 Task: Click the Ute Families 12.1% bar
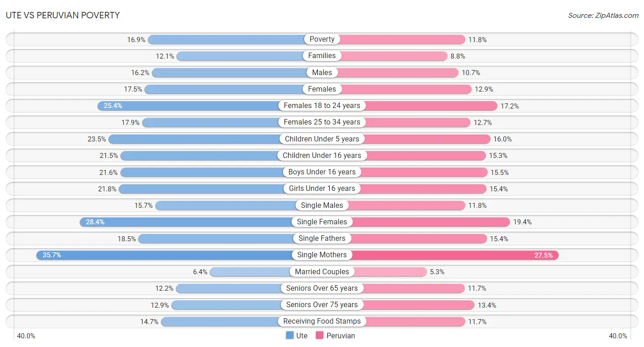click(240, 56)
